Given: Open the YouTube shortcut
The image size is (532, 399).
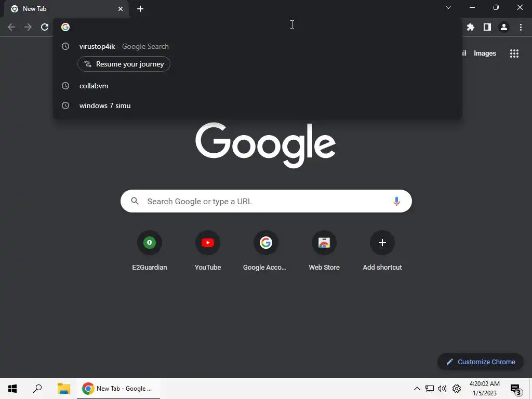Looking at the screenshot, I should [208, 250].
